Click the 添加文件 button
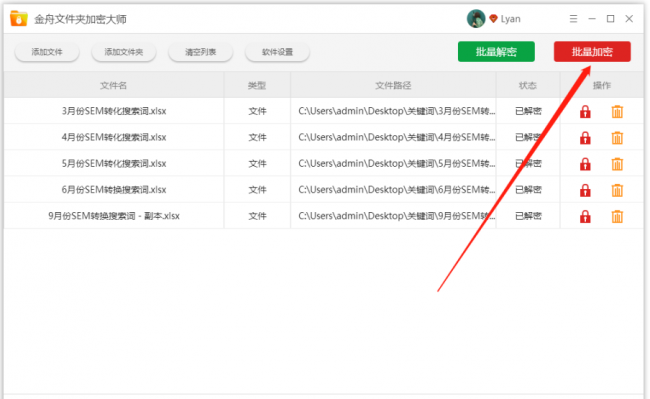This screenshot has height=399, width=650. pos(47,52)
